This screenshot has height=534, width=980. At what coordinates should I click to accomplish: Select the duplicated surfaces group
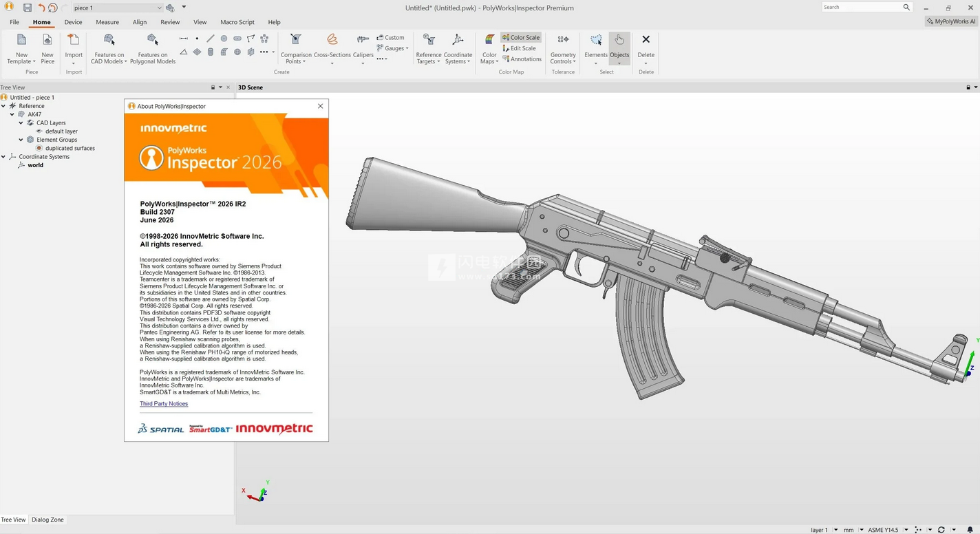(70, 148)
